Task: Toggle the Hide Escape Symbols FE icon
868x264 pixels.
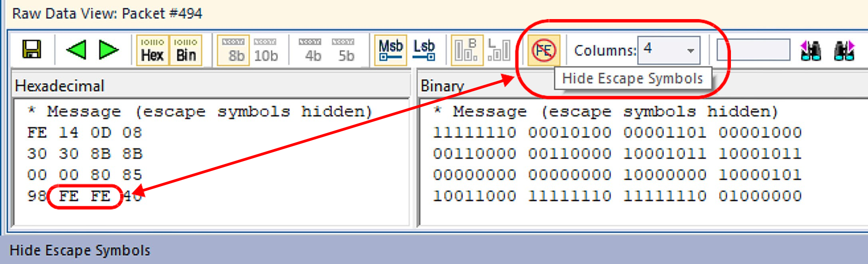Action: pos(544,50)
